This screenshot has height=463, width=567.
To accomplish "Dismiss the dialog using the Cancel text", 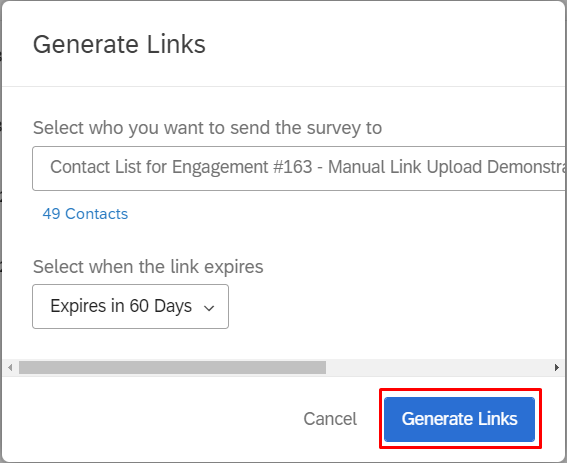I will (x=330, y=419).
